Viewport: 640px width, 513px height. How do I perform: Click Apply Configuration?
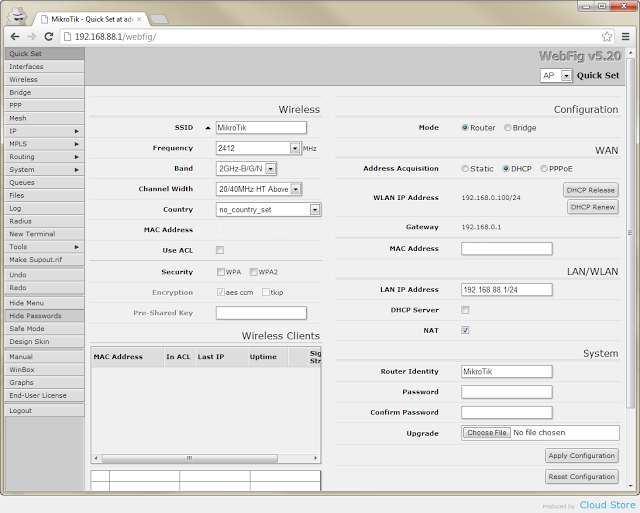(582, 456)
